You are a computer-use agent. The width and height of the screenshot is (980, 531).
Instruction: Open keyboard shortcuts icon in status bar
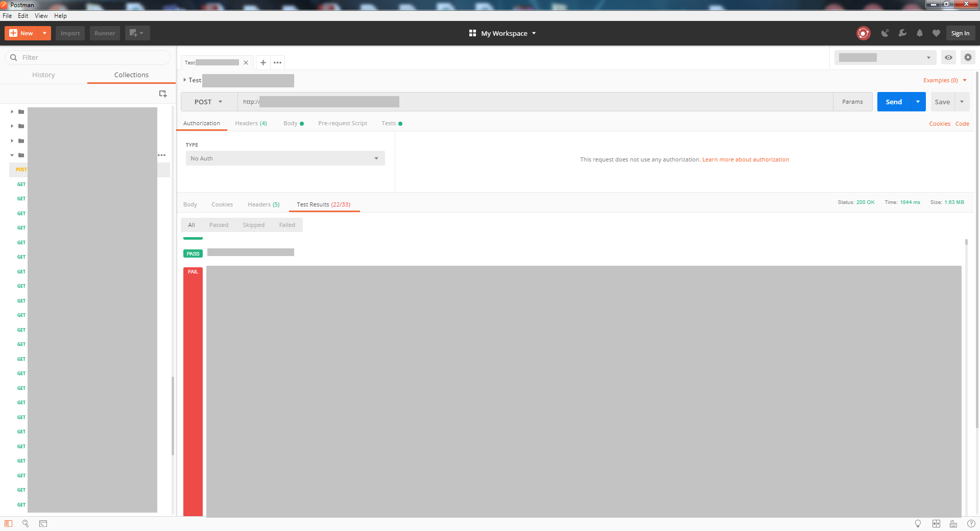[953, 523]
